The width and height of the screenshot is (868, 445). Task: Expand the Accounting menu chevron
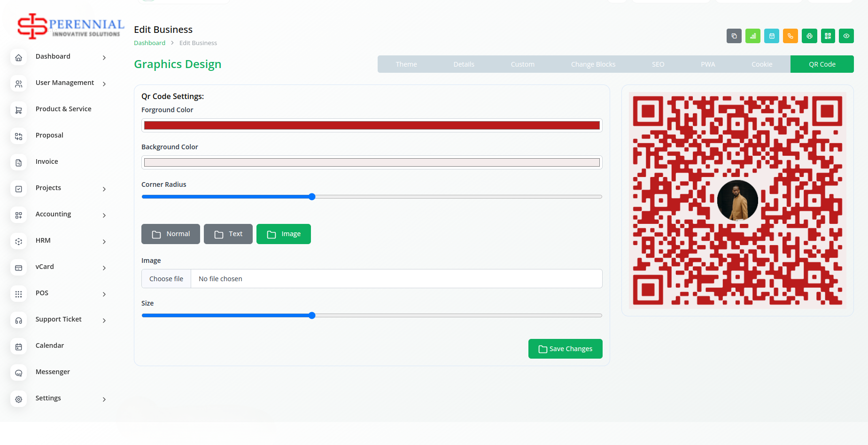(x=104, y=215)
